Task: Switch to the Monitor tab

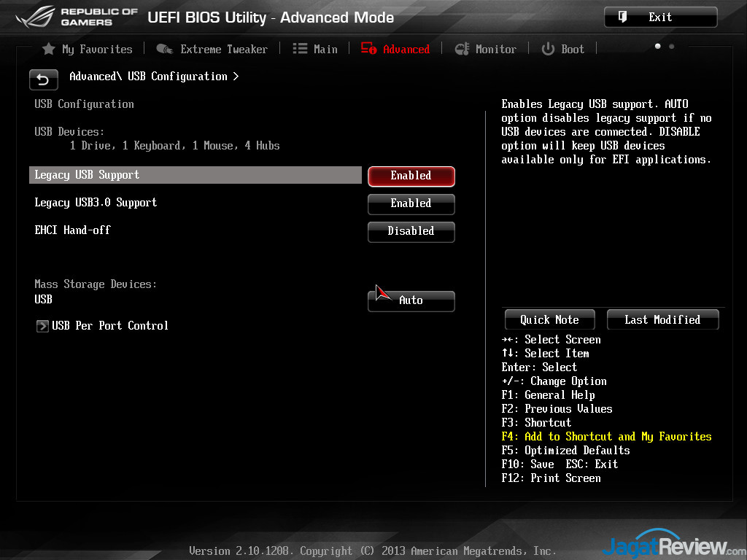Action: click(x=495, y=49)
